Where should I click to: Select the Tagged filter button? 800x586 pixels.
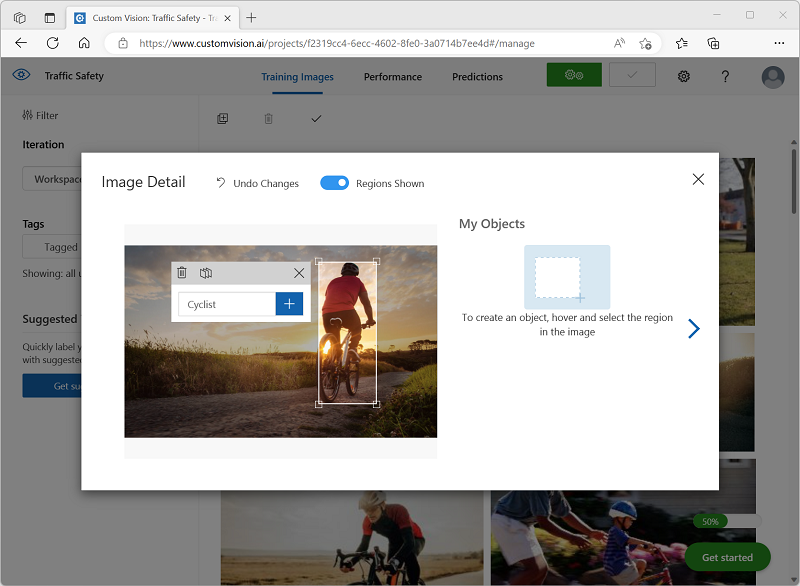click(x=52, y=247)
